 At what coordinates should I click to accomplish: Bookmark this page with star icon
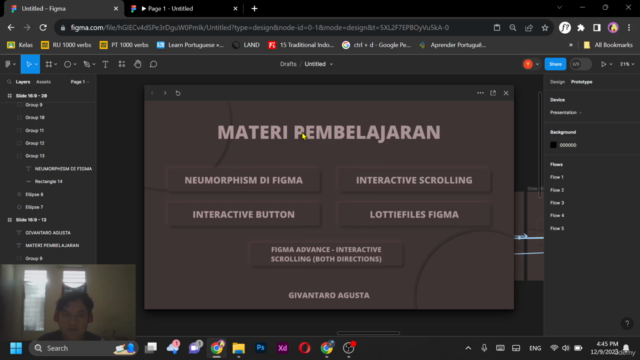point(545,28)
